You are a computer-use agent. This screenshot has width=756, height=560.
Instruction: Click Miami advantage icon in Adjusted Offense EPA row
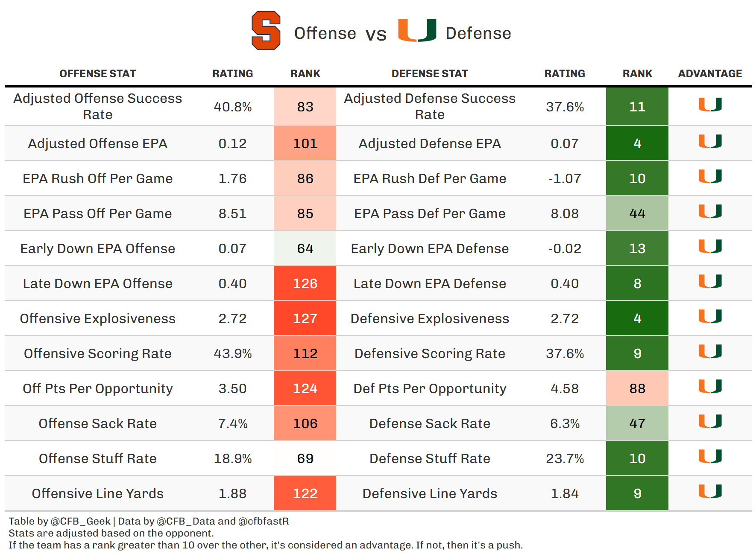pyautogui.click(x=710, y=141)
